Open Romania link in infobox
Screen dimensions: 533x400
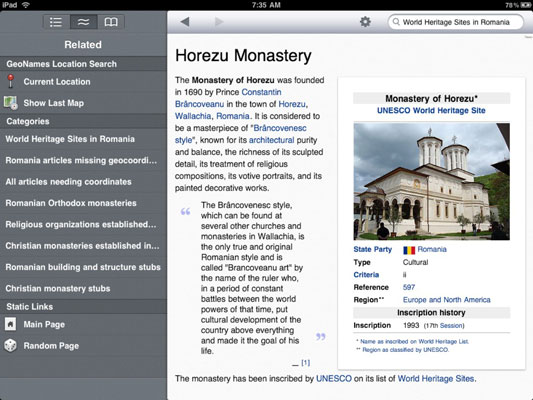(432, 249)
